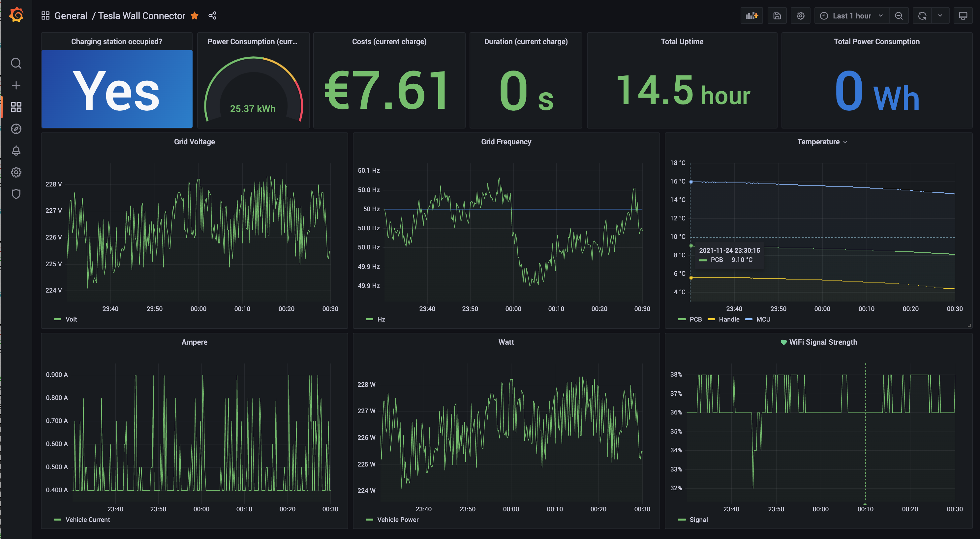Click the Yes stat value

[116, 91]
